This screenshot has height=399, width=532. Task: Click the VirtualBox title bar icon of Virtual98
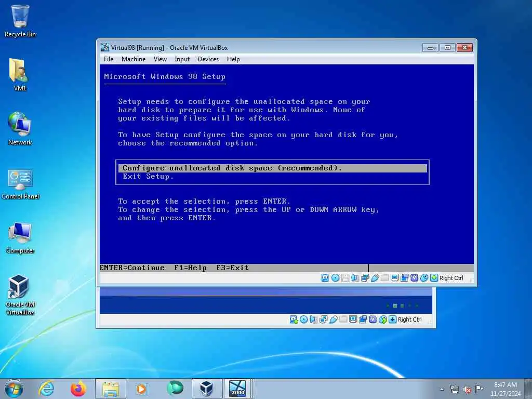[105, 47]
